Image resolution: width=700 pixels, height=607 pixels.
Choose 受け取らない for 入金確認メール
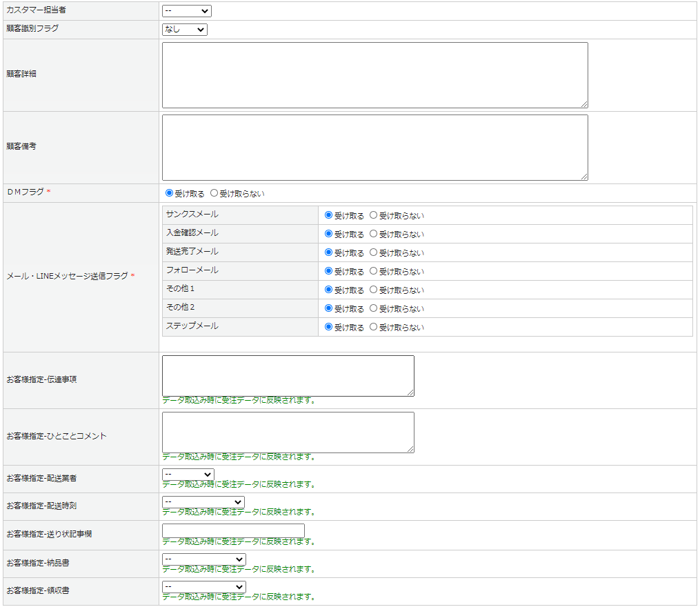click(374, 235)
